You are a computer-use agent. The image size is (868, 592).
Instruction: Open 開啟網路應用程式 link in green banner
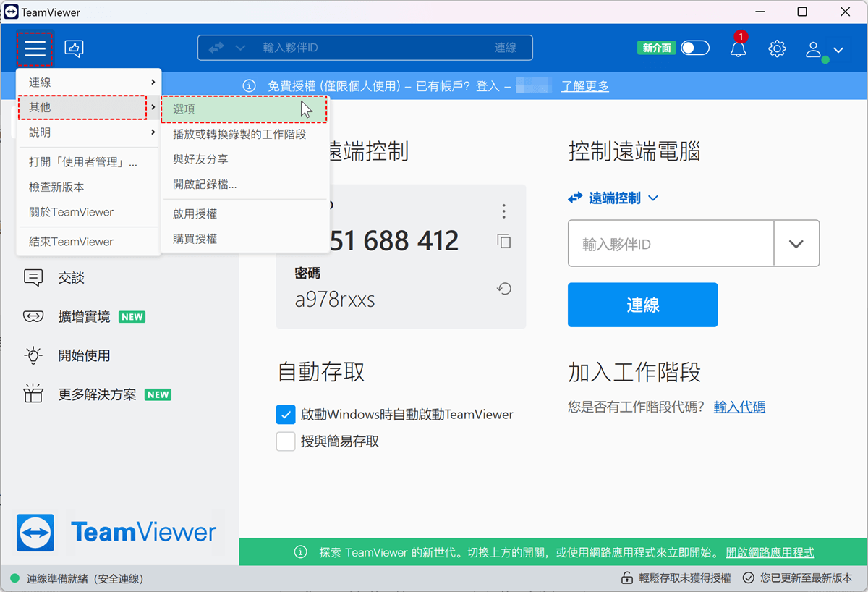tap(770, 552)
